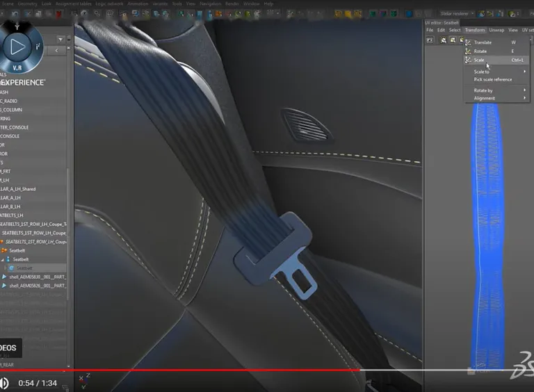Click the Y quadrant atop the compass
Screen dimensions: 534x392
point(17,27)
